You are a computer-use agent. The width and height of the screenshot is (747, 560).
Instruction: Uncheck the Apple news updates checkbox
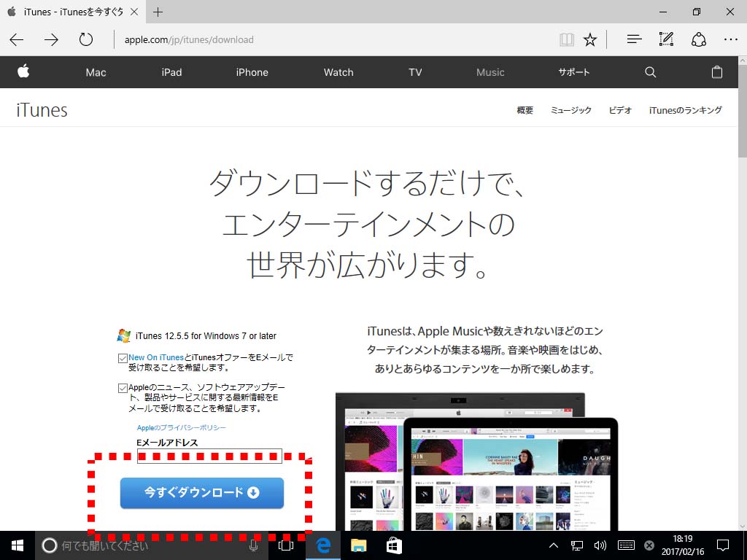point(123,388)
